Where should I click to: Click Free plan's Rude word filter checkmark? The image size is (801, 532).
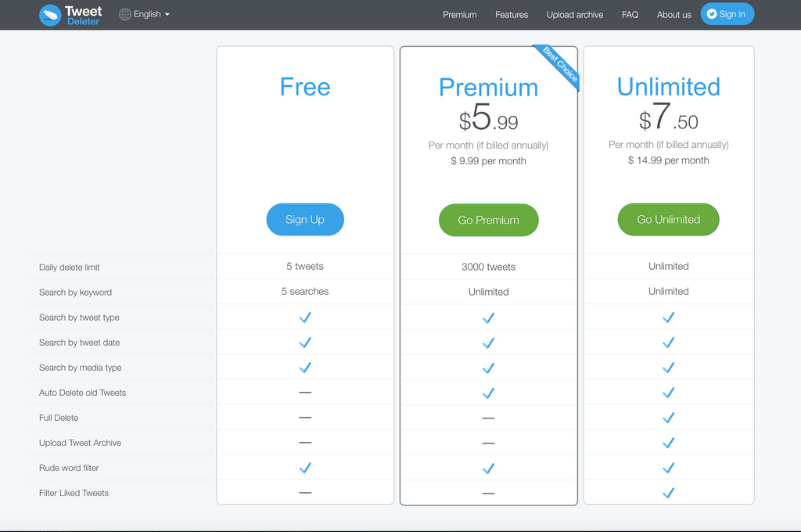pos(305,468)
